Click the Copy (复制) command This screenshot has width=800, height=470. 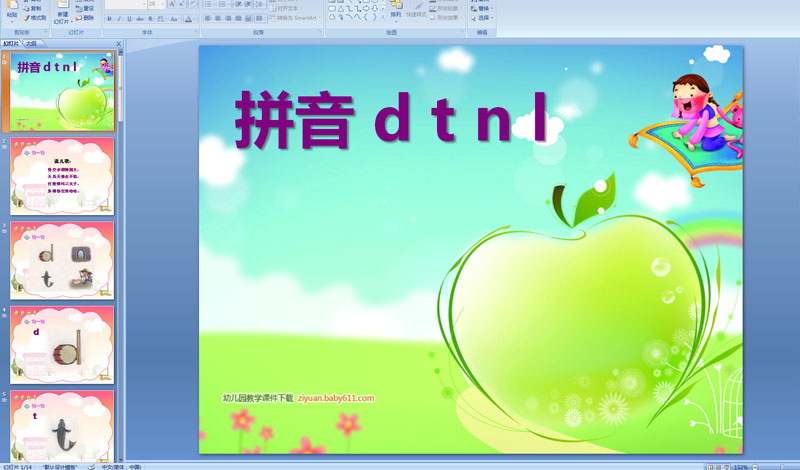[x=32, y=9]
